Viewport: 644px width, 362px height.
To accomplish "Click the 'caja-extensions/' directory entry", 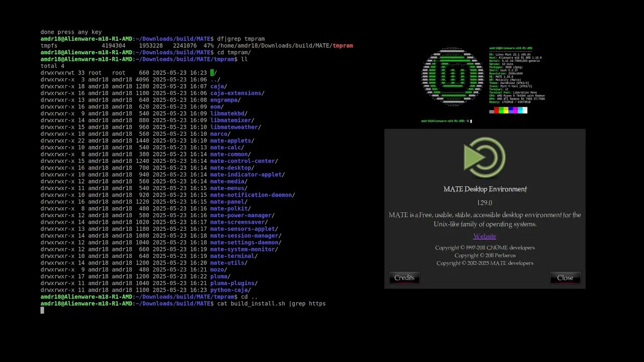I will click(x=237, y=93).
